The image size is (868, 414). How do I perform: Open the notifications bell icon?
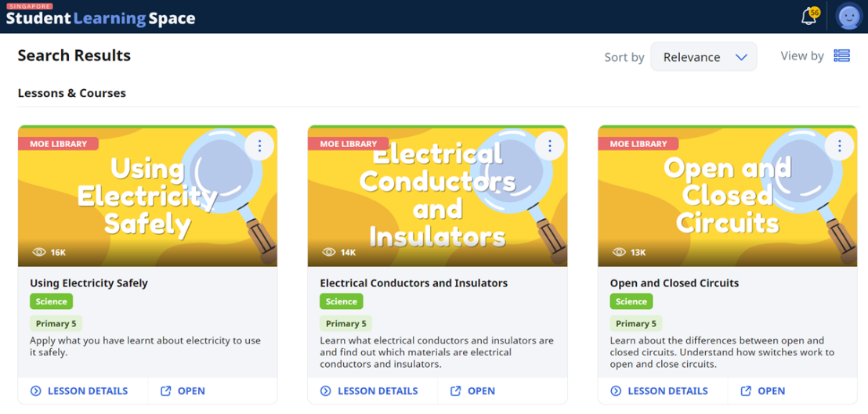click(809, 16)
